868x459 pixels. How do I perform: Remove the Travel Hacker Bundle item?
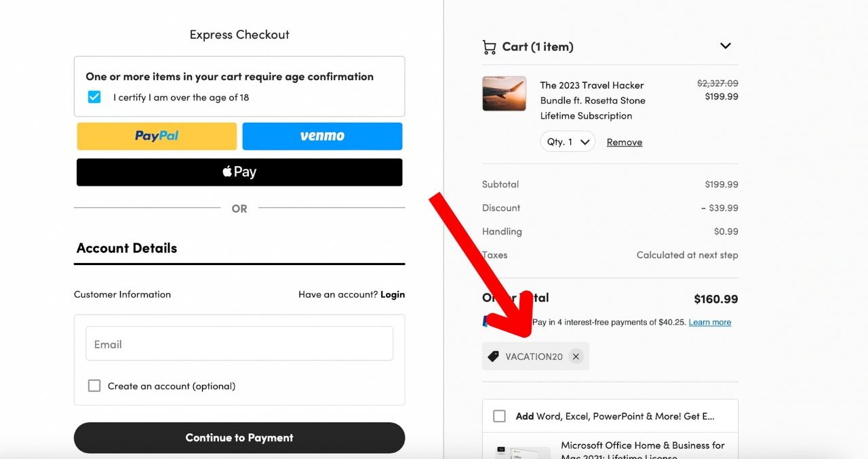pyautogui.click(x=625, y=142)
